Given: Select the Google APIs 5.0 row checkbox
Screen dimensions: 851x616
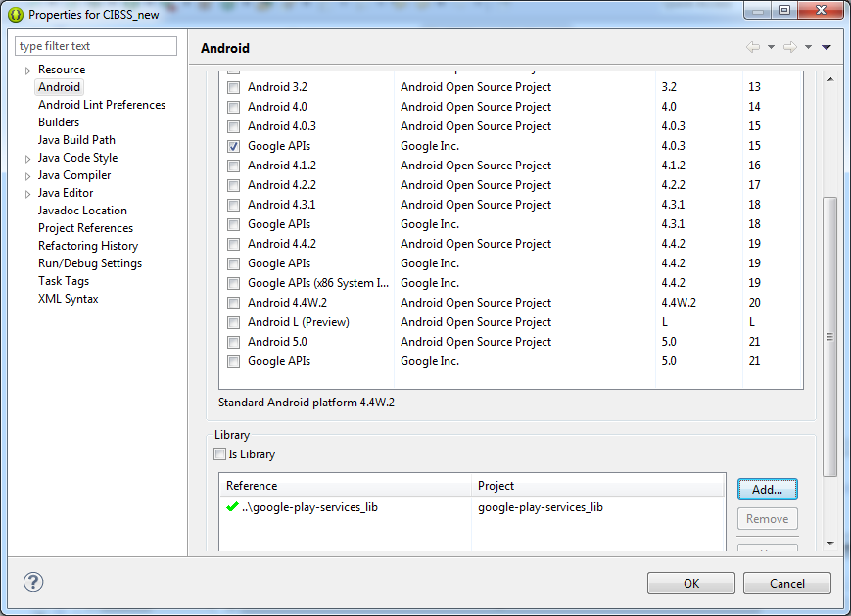Looking at the screenshot, I should click(x=233, y=361).
